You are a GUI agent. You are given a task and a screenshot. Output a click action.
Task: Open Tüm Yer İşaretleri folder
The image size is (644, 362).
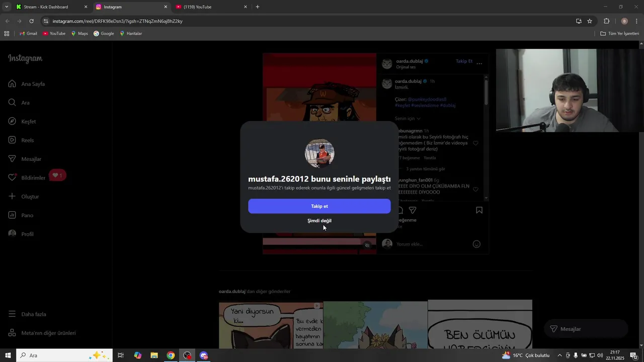pyautogui.click(x=619, y=34)
